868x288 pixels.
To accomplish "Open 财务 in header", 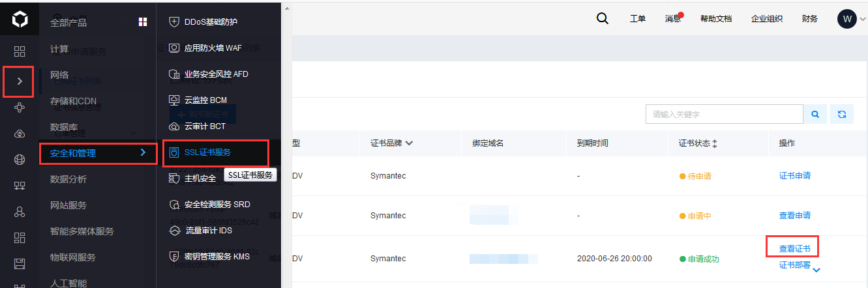I will [x=810, y=19].
